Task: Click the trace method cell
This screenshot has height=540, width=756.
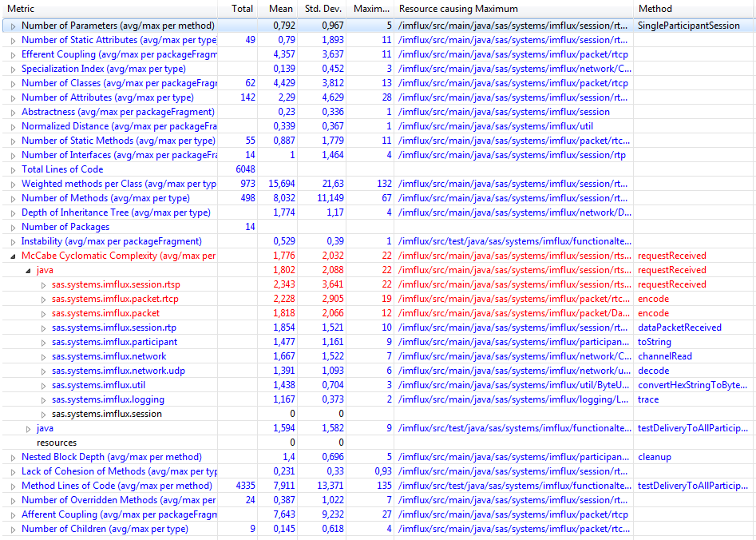Action: (x=648, y=399)
